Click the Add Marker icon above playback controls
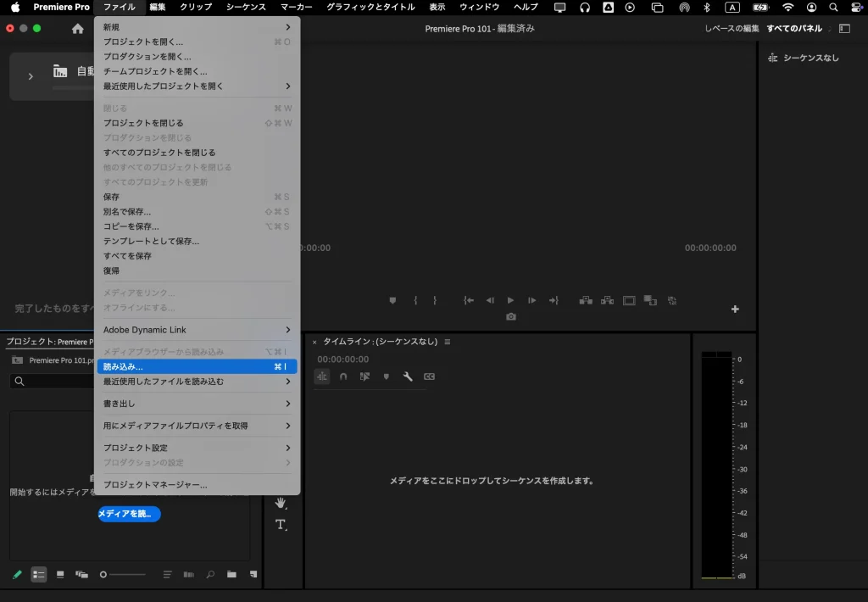This screenshot has width=868, height=602. tap(392, 299)
